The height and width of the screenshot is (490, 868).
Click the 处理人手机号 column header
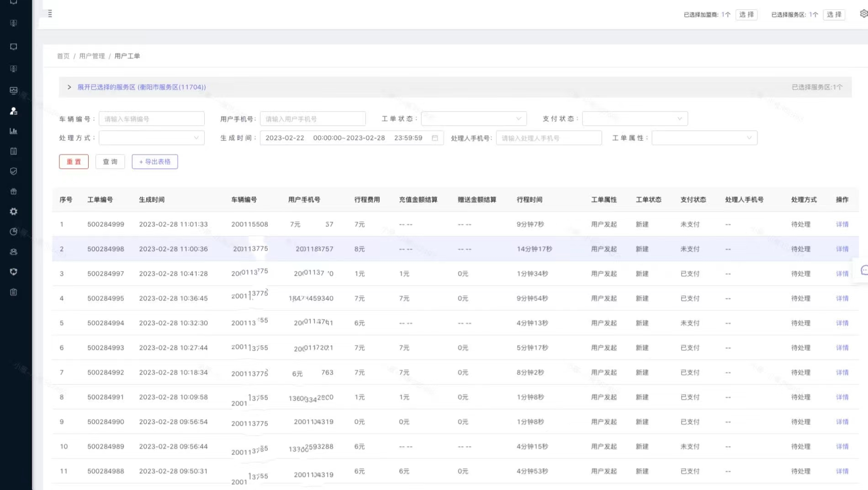point(744,200)
